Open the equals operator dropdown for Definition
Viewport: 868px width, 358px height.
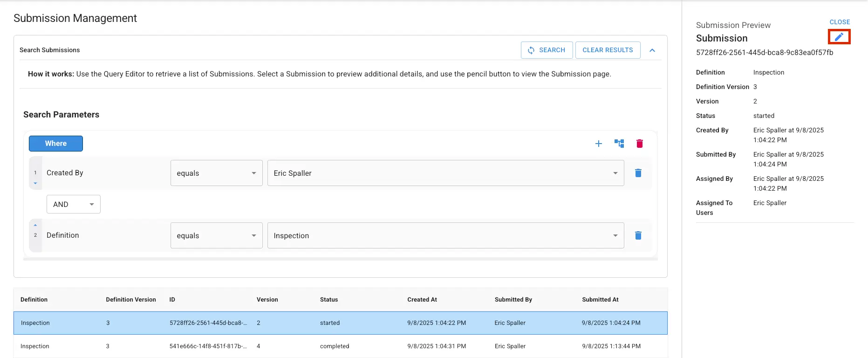click(217, 235)
